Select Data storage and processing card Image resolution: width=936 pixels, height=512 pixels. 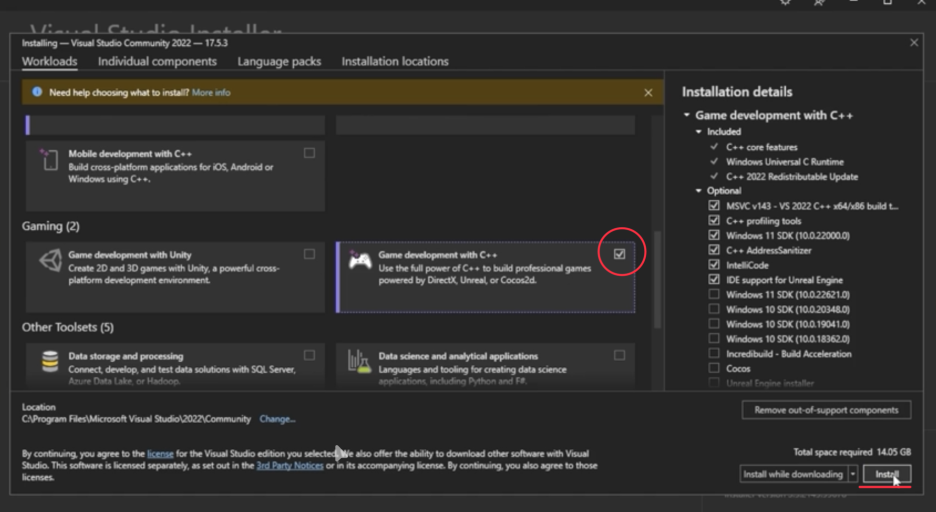pyautogui.click(x=175, y=366)
